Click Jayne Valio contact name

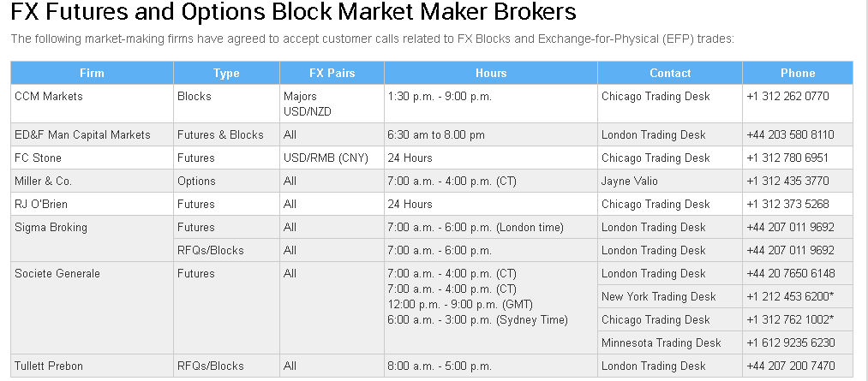[x=630, y=182]
